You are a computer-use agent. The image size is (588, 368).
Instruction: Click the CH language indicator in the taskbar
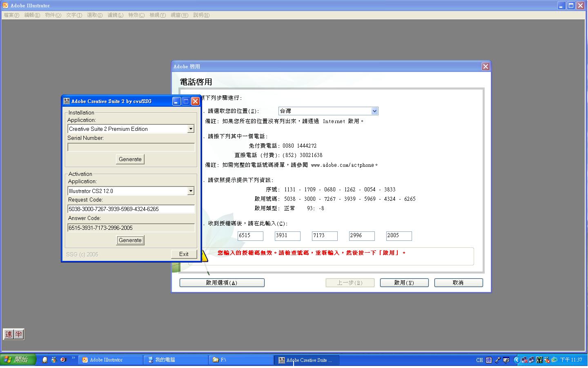pos(479,360)
